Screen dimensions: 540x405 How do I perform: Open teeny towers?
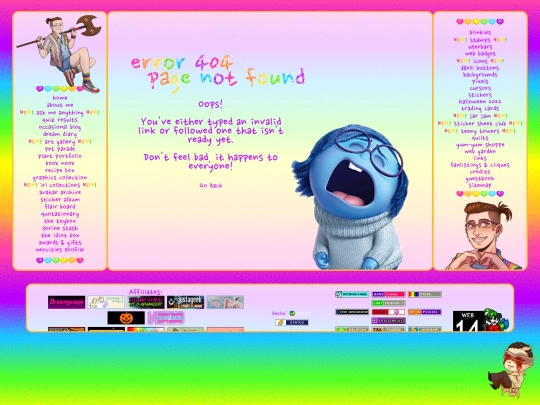click(480, 131)
